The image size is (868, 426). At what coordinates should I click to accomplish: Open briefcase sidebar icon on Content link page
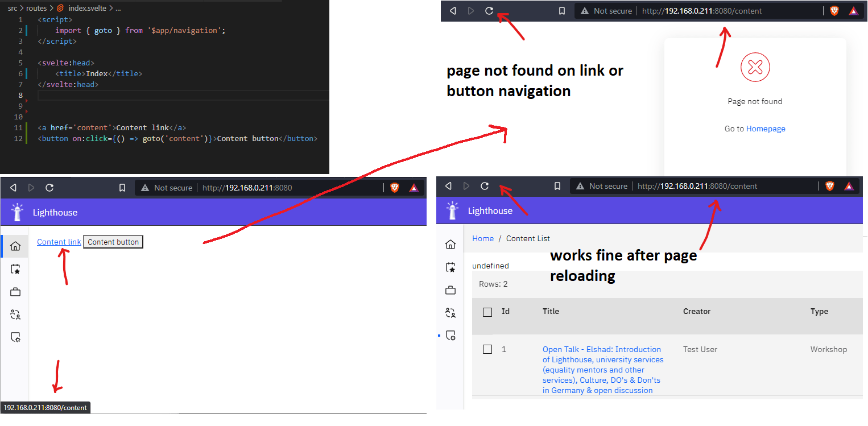click(15, 292)
